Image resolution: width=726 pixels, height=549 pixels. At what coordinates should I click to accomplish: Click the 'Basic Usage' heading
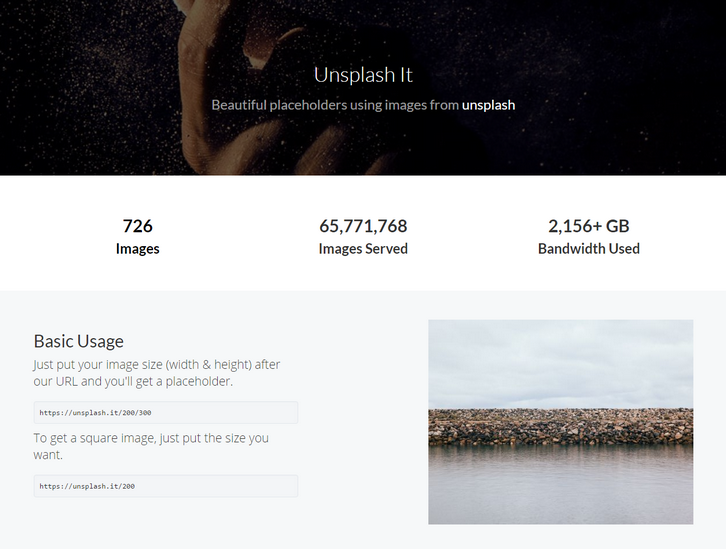click(x=79, y=341)
